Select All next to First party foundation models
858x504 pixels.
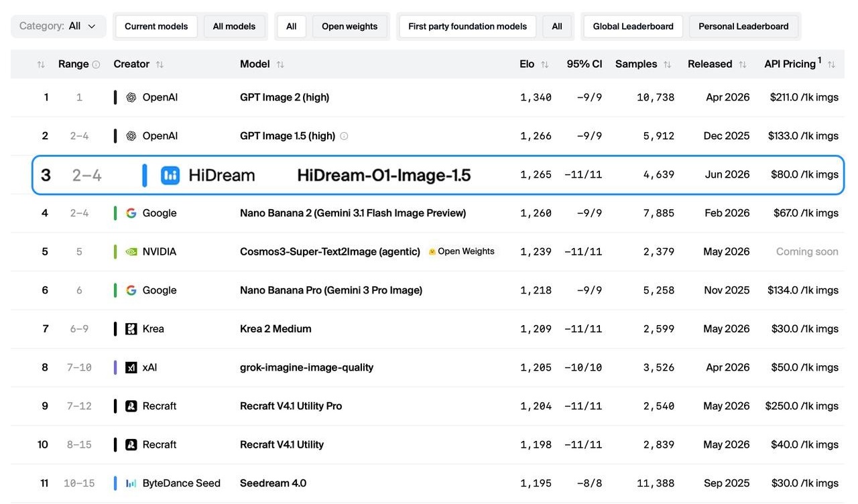point(557,26)
